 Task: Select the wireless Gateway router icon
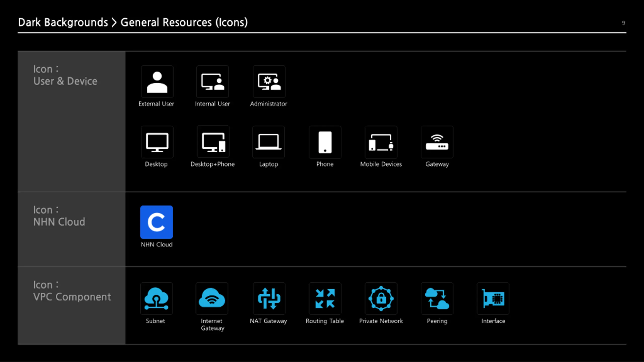click(x=437, y=142)
